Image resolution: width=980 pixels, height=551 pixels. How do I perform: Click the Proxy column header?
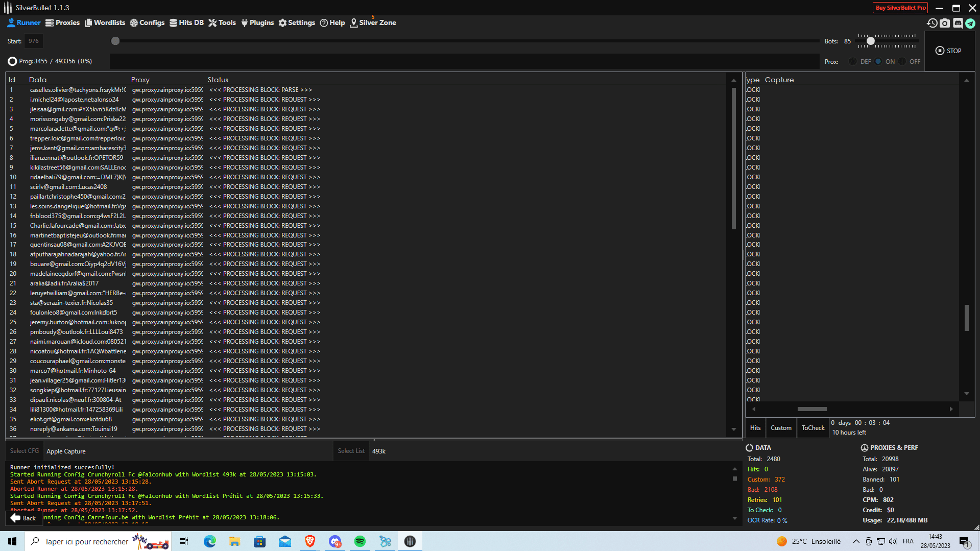(140, 80)
